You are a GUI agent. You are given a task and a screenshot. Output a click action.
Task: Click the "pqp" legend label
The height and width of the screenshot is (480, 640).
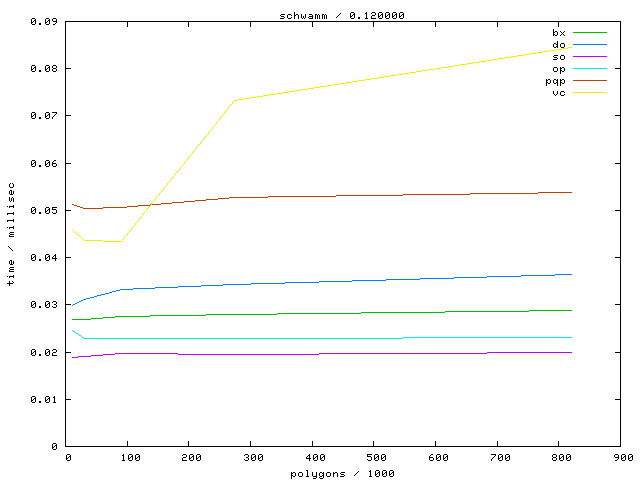click(555, 81)
